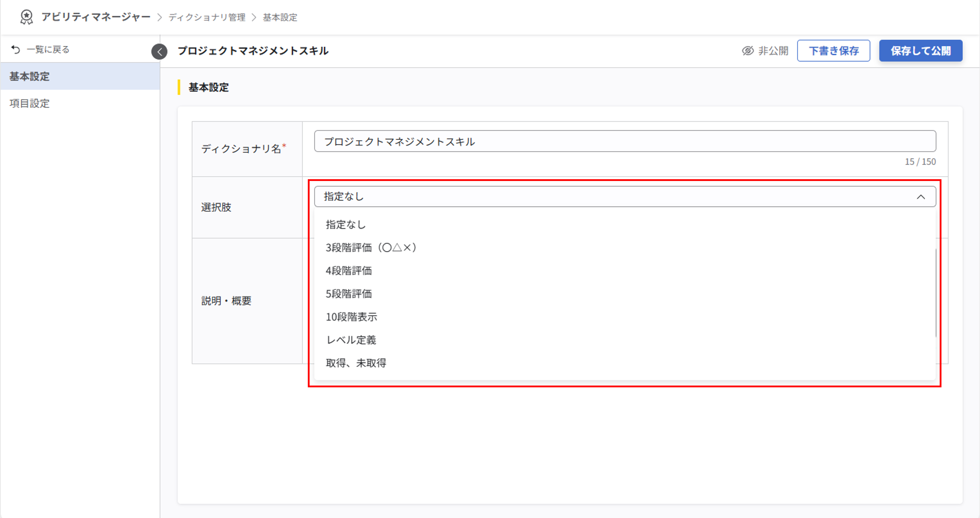Select the 10段階表示 option
Viewport: 980px width, 518px height.
click(x=351, y=317)
